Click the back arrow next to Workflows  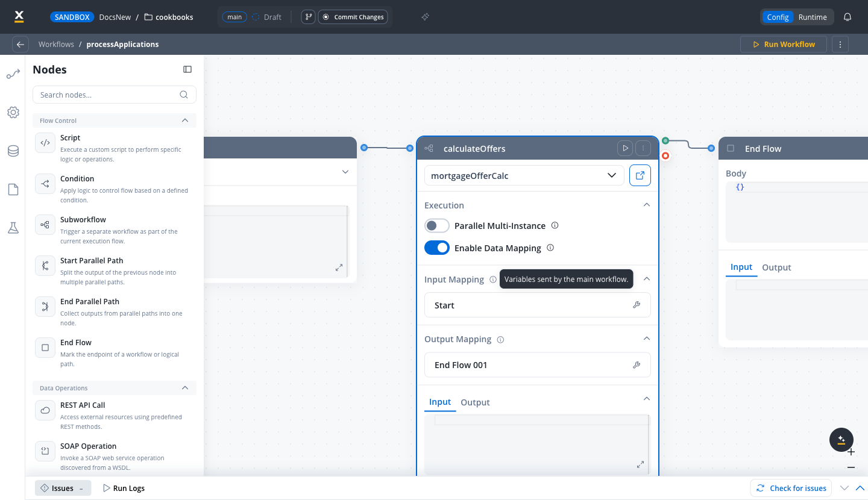tap(20, 45)
